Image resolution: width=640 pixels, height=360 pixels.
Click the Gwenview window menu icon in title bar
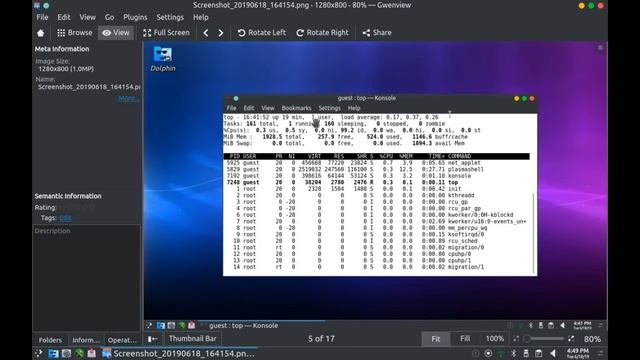click(x=37, y=5)
